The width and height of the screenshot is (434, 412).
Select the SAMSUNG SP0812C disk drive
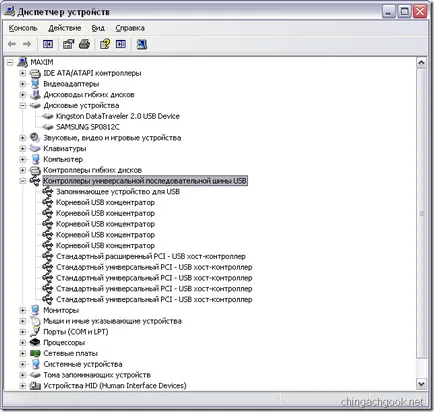88,127
